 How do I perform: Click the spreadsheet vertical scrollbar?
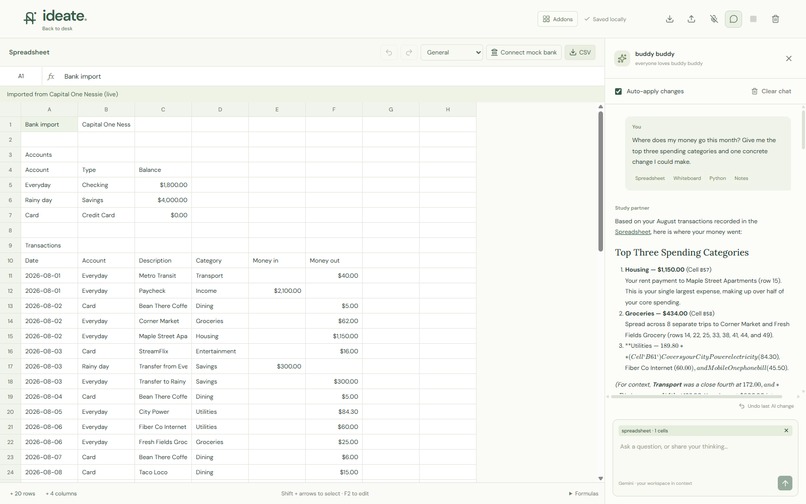[x=600, y=180]
